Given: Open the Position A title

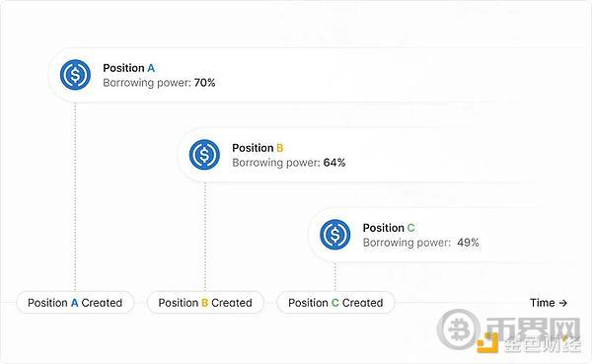Looking at the screenshot, I should tap(128, 68).
